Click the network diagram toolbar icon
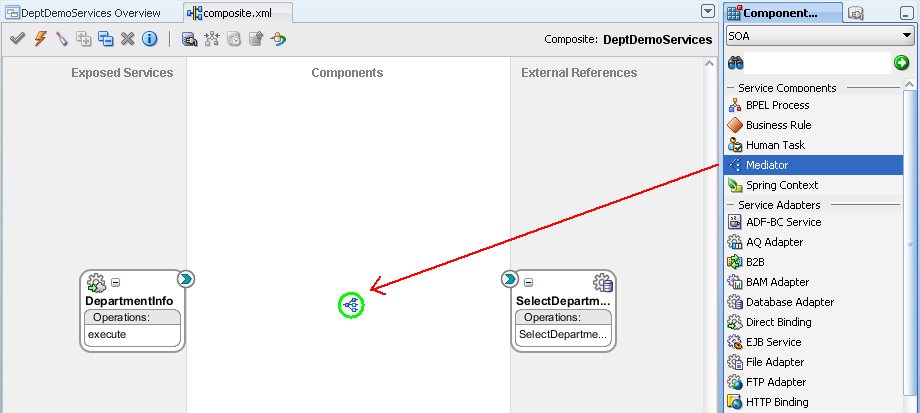Screen dimensions: 920x413 pos(211,39)
